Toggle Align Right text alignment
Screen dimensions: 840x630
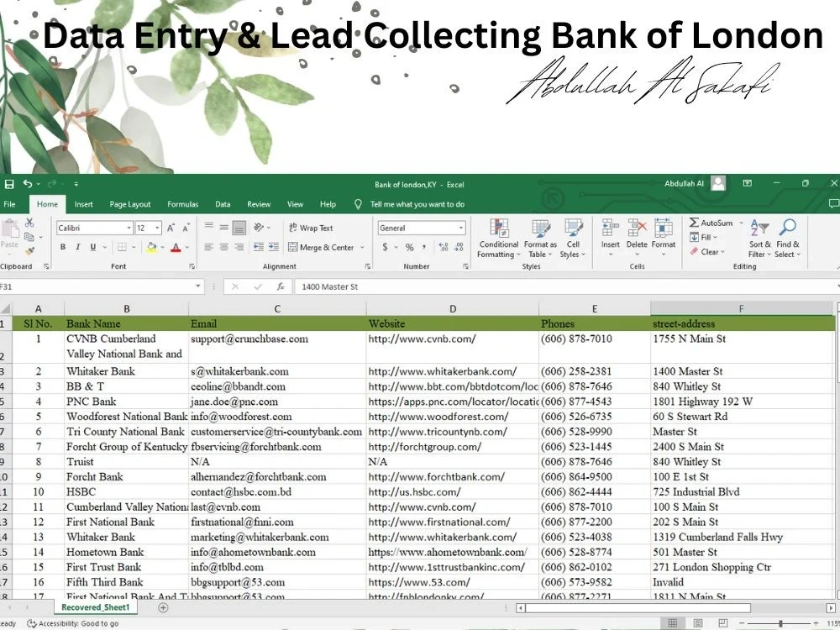point(239,247)
